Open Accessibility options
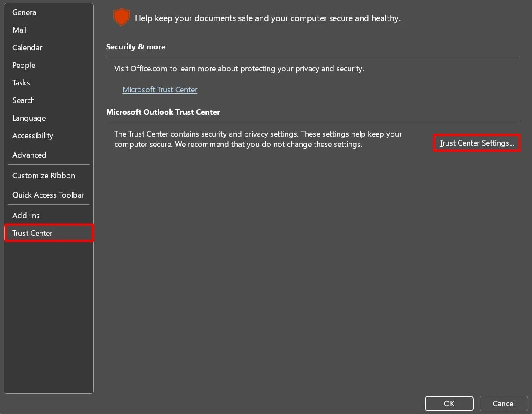The width and height of the screenshot is (532, 414). (33, 135)
